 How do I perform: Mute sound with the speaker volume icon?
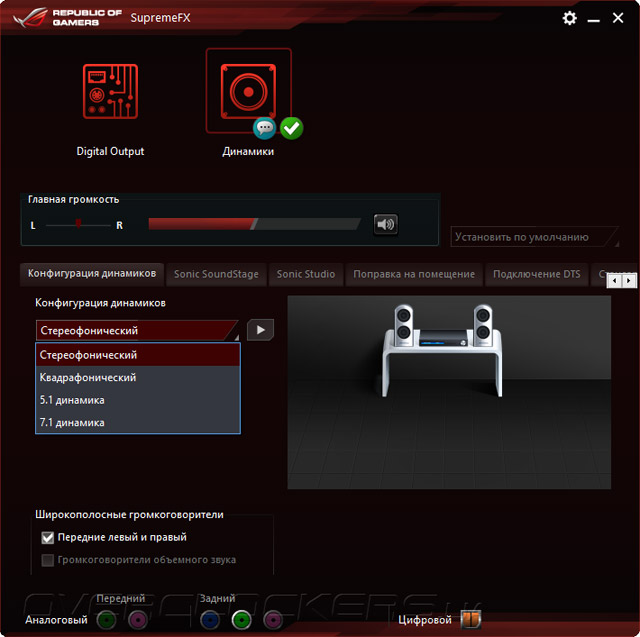(x=385, y=224)
